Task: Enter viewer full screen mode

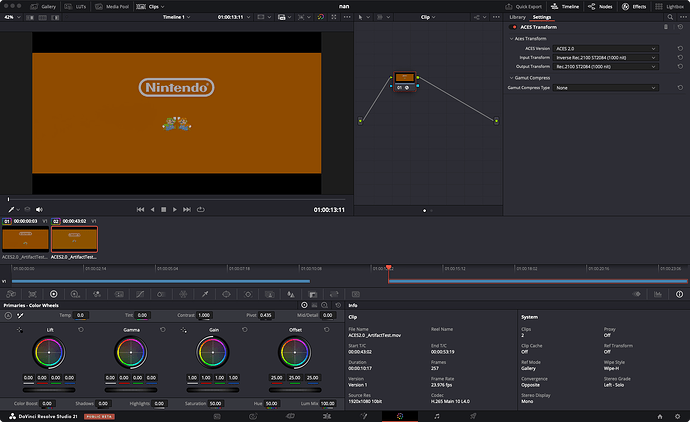Action: [334, 17]
